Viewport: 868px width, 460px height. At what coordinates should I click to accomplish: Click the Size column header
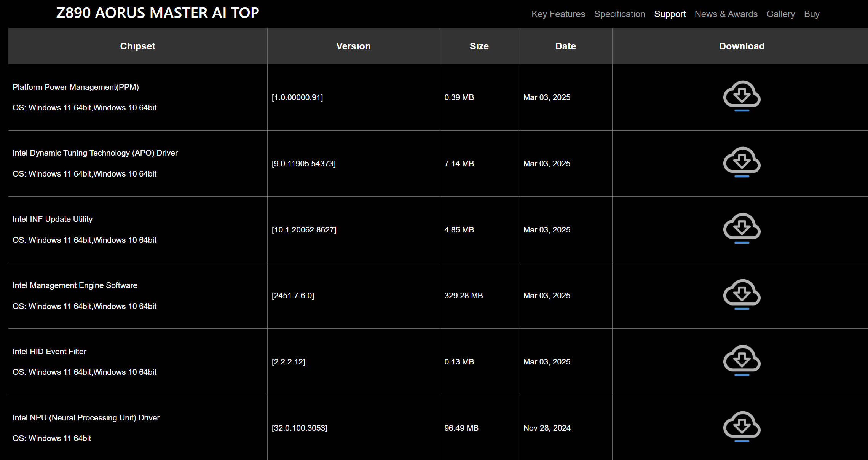point(479,46)
